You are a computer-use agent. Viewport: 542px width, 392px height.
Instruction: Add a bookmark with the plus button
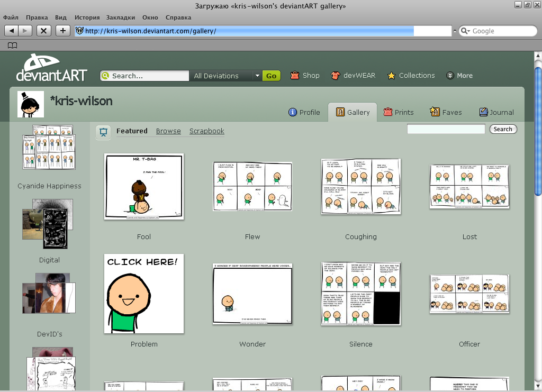62,31
